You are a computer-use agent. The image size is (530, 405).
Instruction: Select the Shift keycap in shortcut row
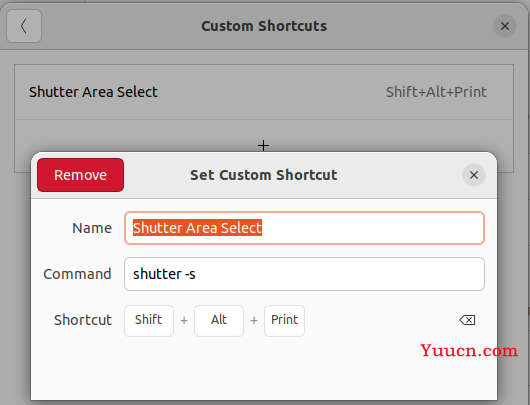pos(149,320)
